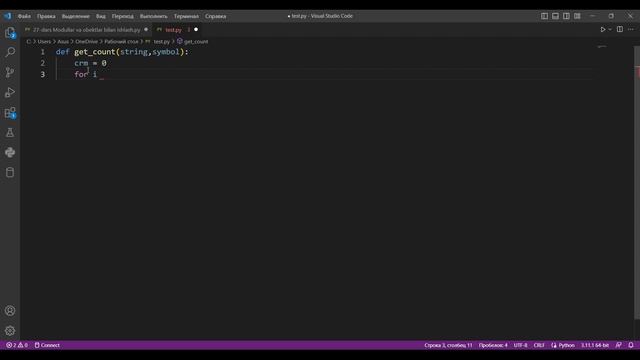The width and height of the screenshot is (640, 360).
Task: Click line number 3 in the gutter
Action: (42, 74)
